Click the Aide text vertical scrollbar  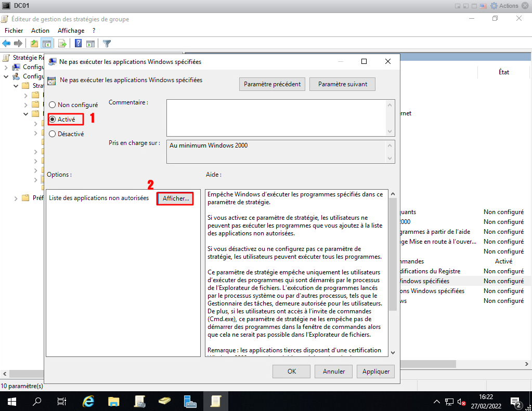[x=392, y=255]
